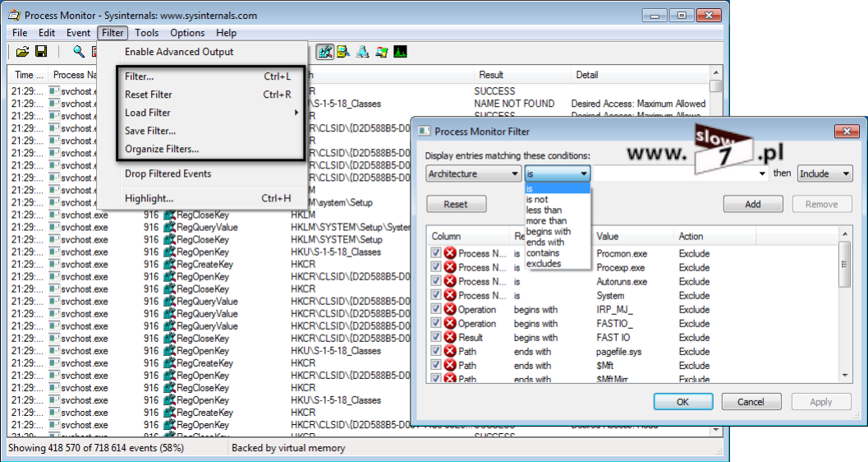Image resolution: width=868 pixels, height=462 pixels.
Task: Open the Include action dropdown
Action: 824,173
